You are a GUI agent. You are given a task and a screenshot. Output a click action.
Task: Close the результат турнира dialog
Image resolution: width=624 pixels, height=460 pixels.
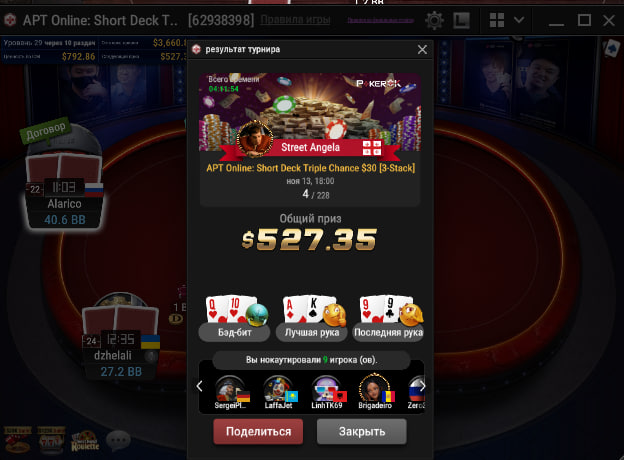[422, 49]
